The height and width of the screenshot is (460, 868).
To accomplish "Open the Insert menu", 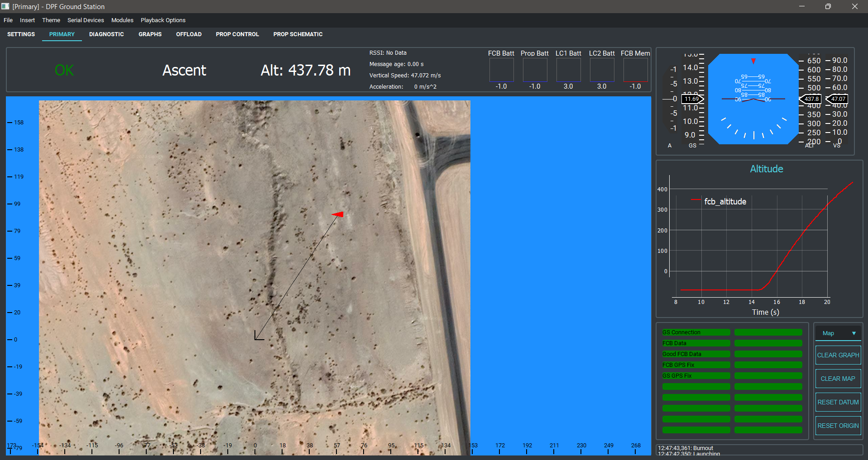I will pyautogui.click(x=27, y=20).
